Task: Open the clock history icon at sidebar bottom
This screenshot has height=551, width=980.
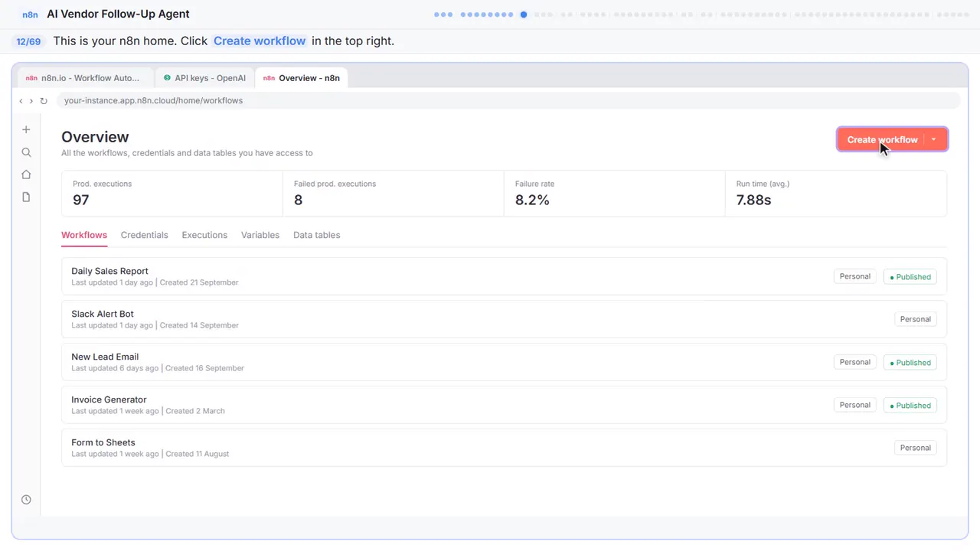Action: tap(26, 500)
